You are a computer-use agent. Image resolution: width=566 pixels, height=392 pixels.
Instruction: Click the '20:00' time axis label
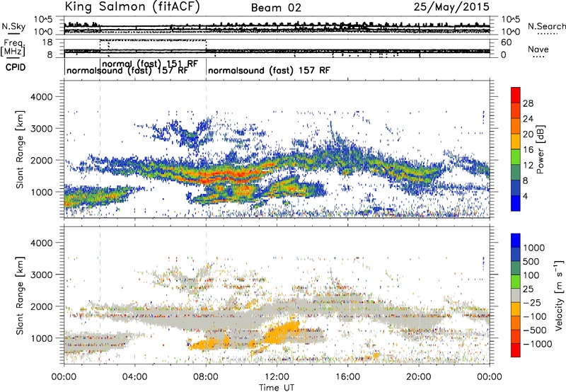click(x=418, y=377)
